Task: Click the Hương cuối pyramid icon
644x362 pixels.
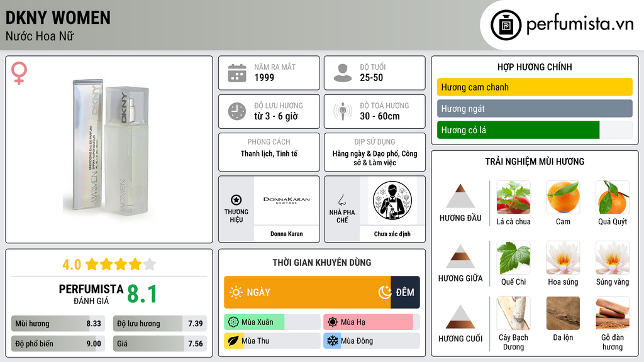Action: click(x=460, y=317)
